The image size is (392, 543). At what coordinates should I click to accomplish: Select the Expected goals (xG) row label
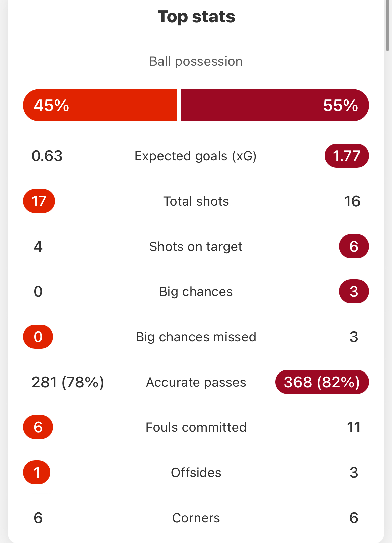pos(196,156)
